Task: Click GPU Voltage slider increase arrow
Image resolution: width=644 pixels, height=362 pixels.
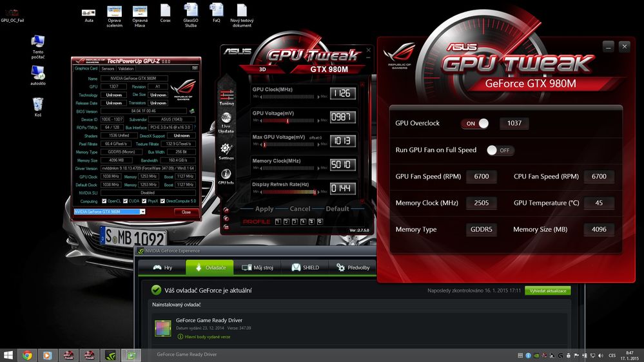Action: 318,120
